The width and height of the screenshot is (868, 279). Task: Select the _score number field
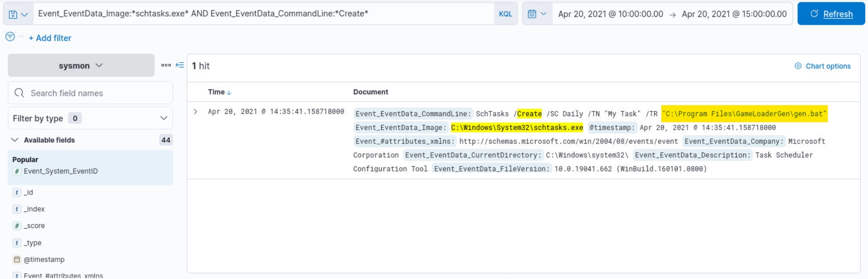click(x=34, y=226)
